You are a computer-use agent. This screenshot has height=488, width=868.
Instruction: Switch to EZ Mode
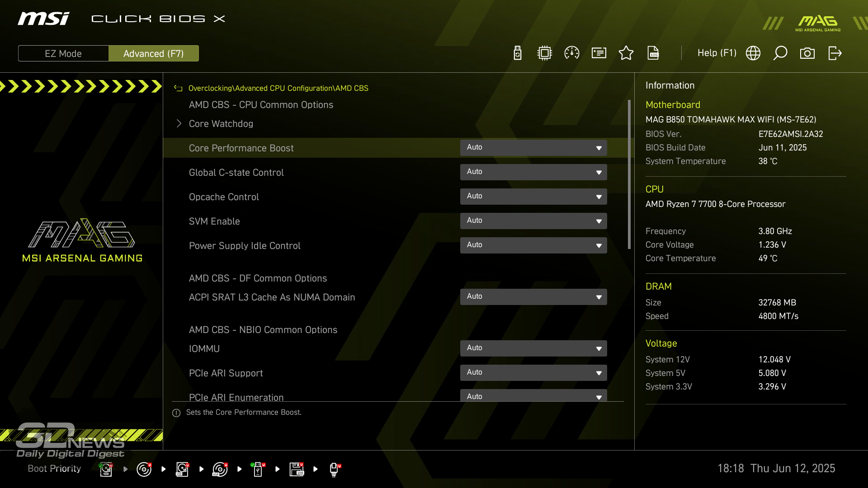(x=63, y=53)
